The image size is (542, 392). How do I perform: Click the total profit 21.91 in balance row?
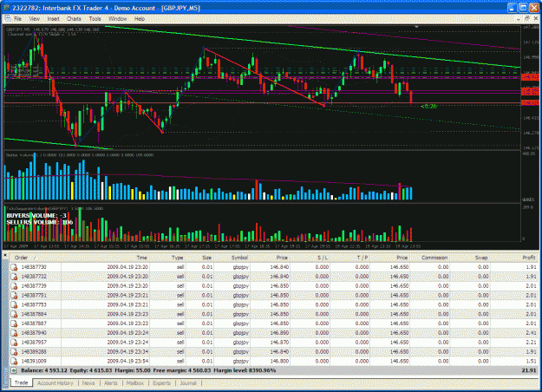coord(529,370)
